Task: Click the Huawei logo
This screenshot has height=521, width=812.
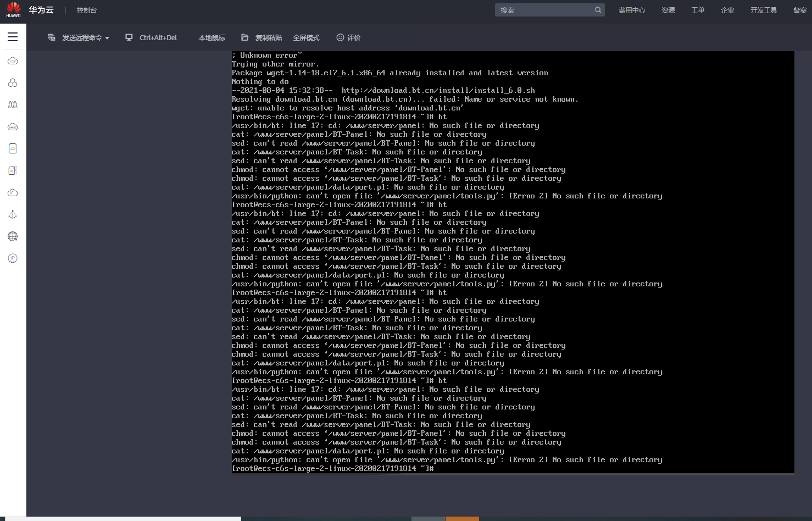Action: point(13,9)
